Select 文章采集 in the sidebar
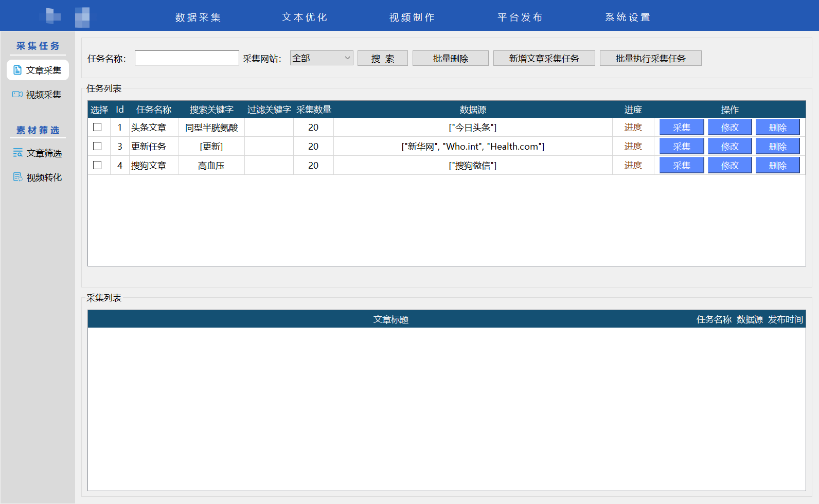 [38, 70]
